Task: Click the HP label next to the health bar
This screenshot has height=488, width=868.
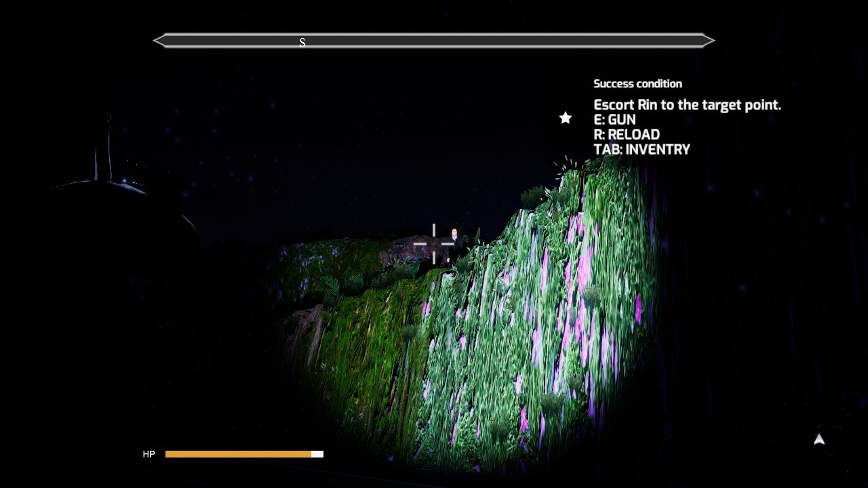Action: [x=149, y=454]
